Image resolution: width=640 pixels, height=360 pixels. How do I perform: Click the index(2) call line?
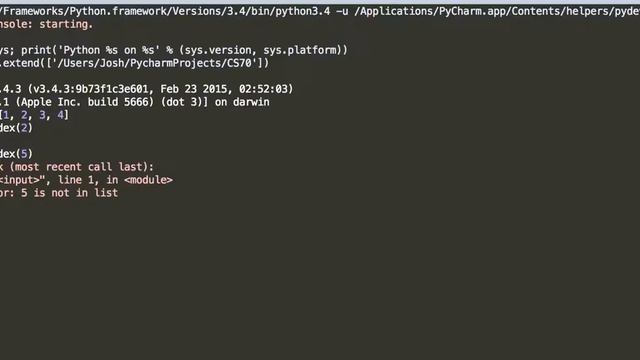(x=16, y=128)
